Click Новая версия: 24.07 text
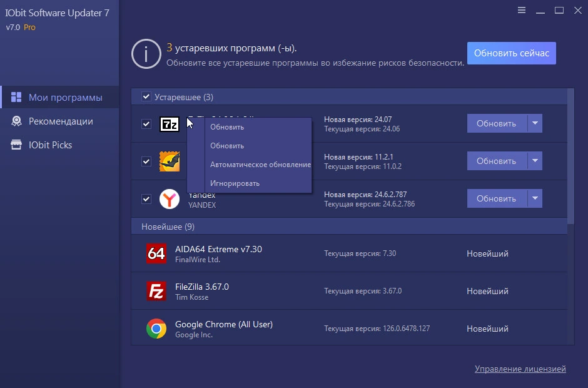Viewport: 588px width, 388px height. coord(358,120)
